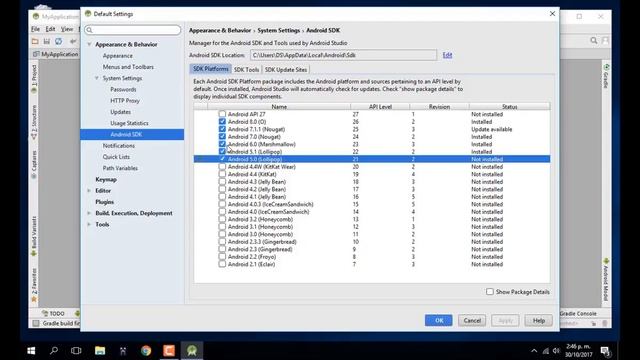Expand the Editor settings node
Viewport: 640px width, 360px height.
[x=89, y=191]
